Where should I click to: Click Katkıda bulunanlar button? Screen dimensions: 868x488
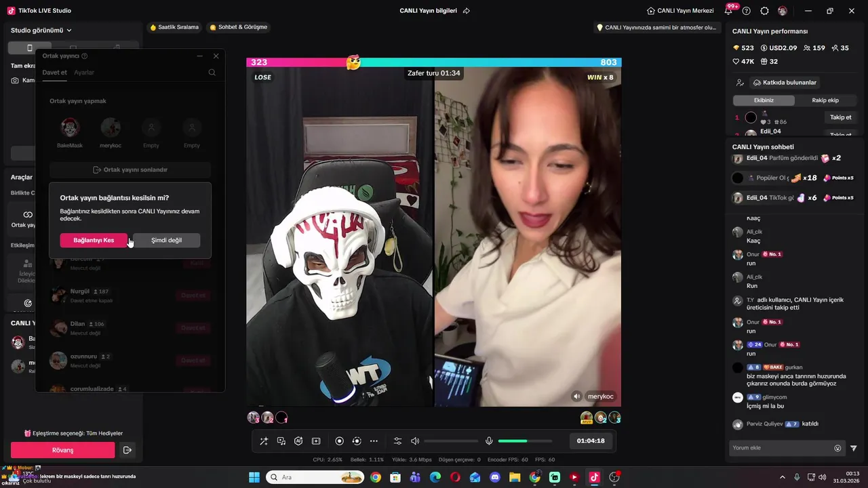pos(785,83)
